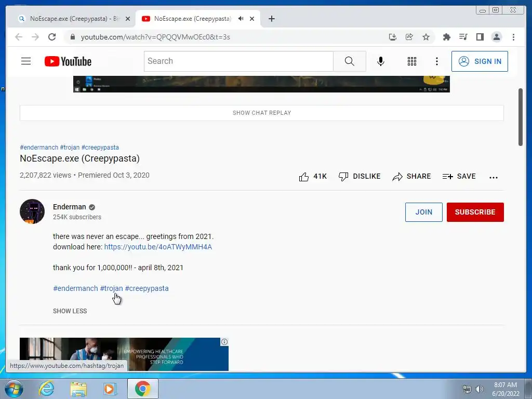Click the JOIN button
532x399 pixels.
coord(424,212)
